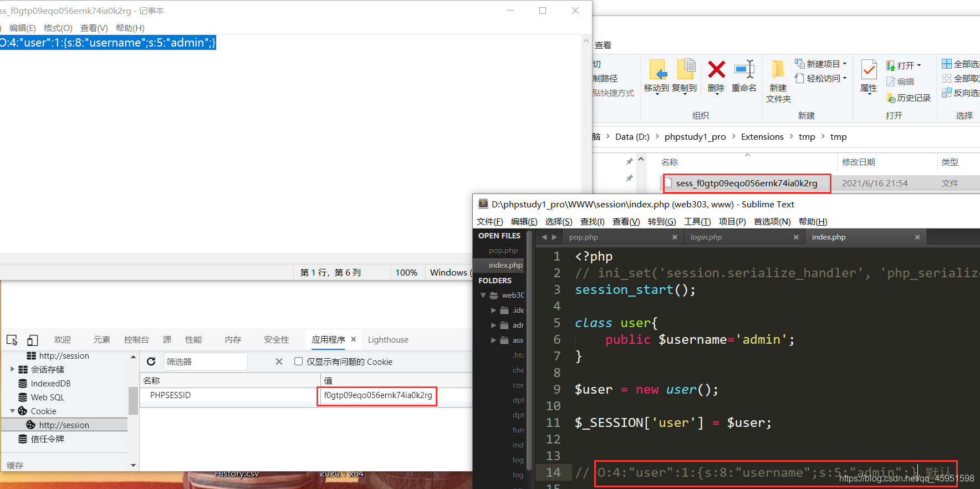Click the PHPSESSID cookie value cell
The image size is (980, 489).
377,395
